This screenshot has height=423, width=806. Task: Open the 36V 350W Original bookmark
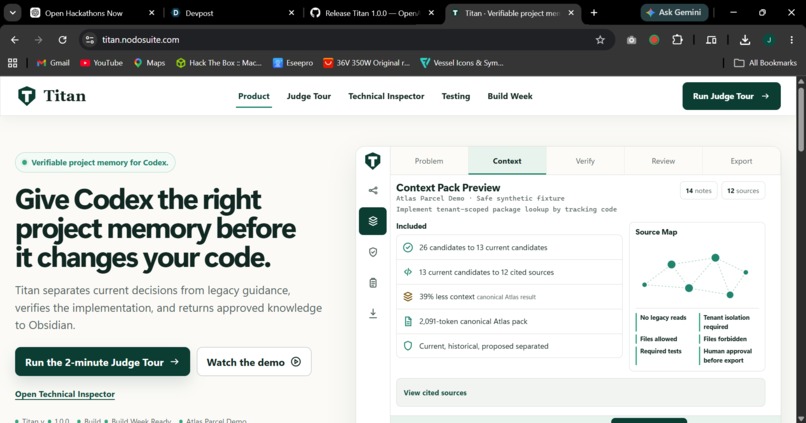pos(367,63)
